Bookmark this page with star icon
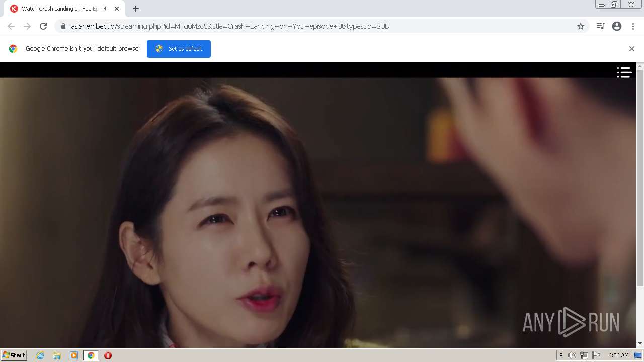 click(581, 26)
